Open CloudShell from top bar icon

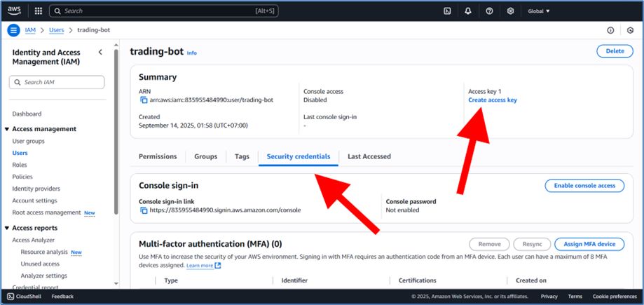pyautogui.click(x=447, y=11)
